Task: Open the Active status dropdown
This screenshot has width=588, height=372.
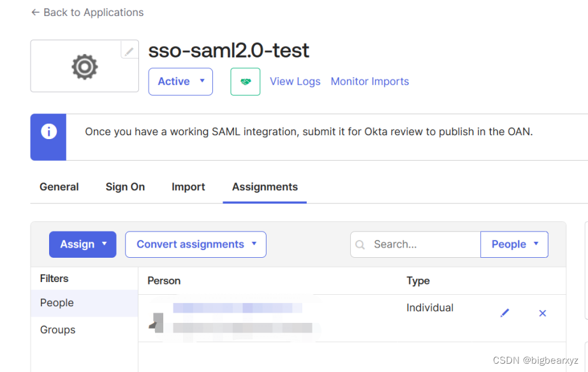Action: click(180, 82)
